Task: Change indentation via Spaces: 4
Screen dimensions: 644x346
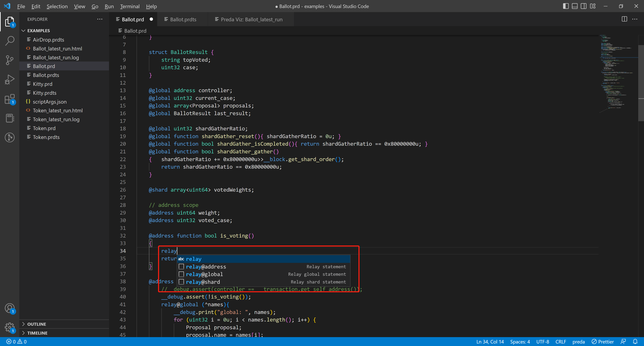Action: tap(520, 341)
